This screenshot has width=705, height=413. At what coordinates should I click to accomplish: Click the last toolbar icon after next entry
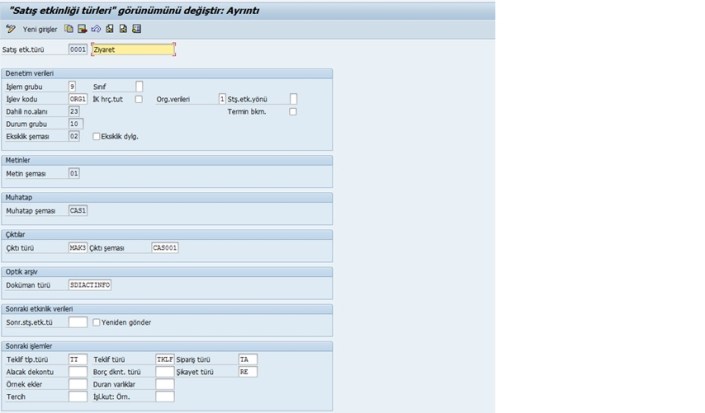[136, 29]
